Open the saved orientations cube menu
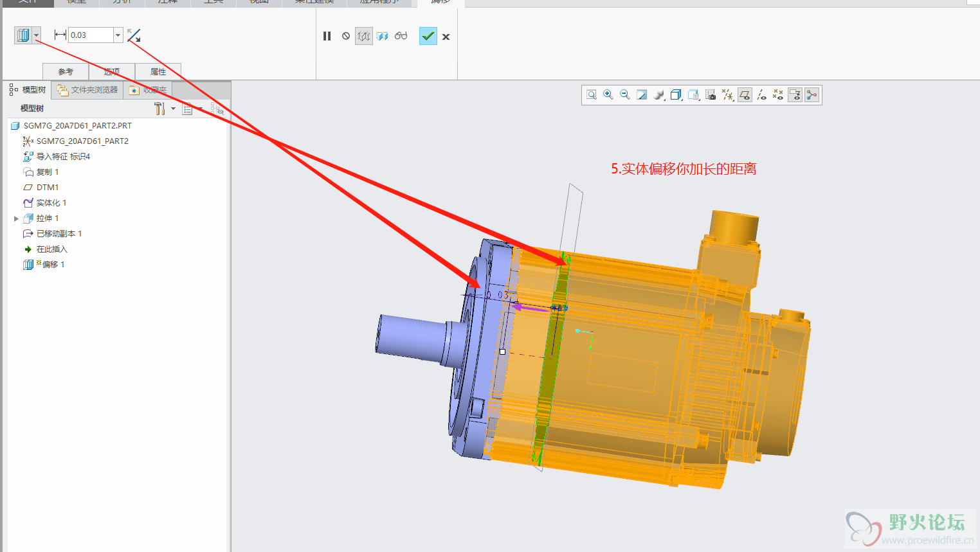The height and width of the screenshot is (552, 980). (x=676, y=95)
